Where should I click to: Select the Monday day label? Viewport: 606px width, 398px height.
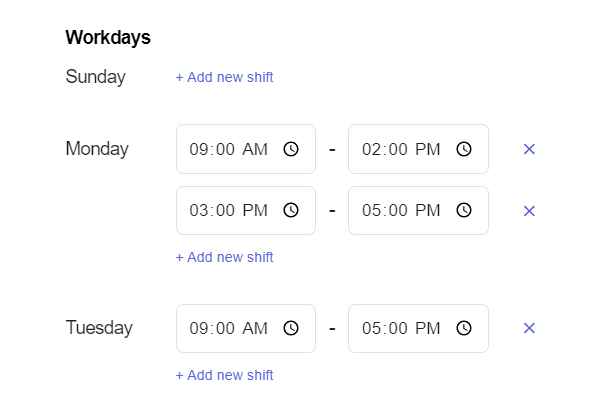tap(97, 149)
